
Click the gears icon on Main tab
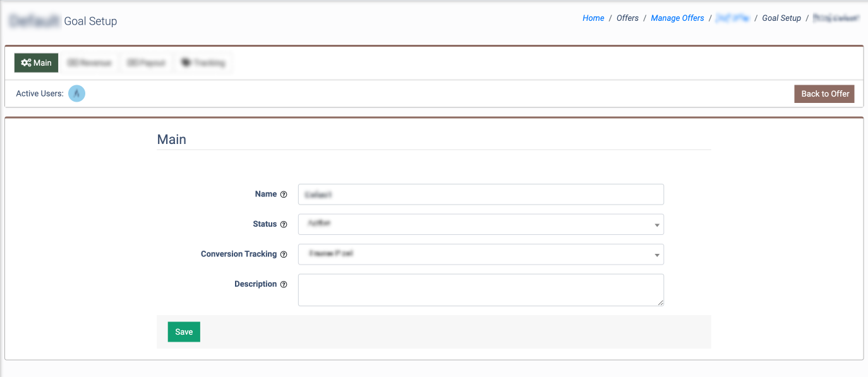pyautogui.click(x=26, y=63)
